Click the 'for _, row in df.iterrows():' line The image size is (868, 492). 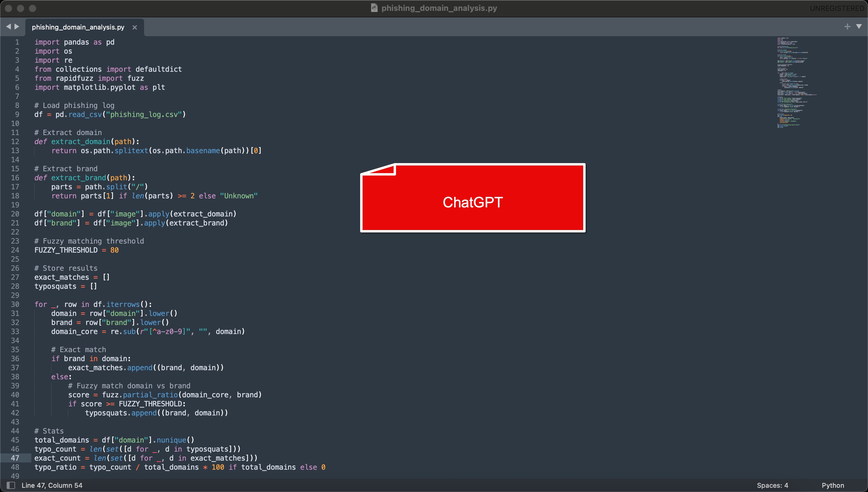(93, 304)
